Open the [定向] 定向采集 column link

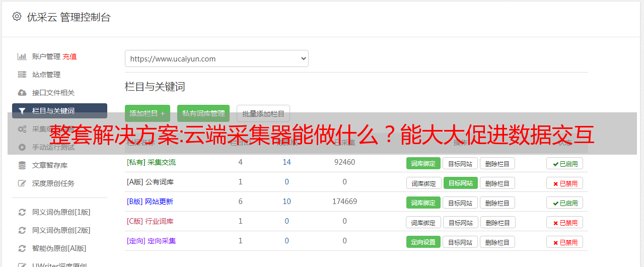click(x=151, y=241)
